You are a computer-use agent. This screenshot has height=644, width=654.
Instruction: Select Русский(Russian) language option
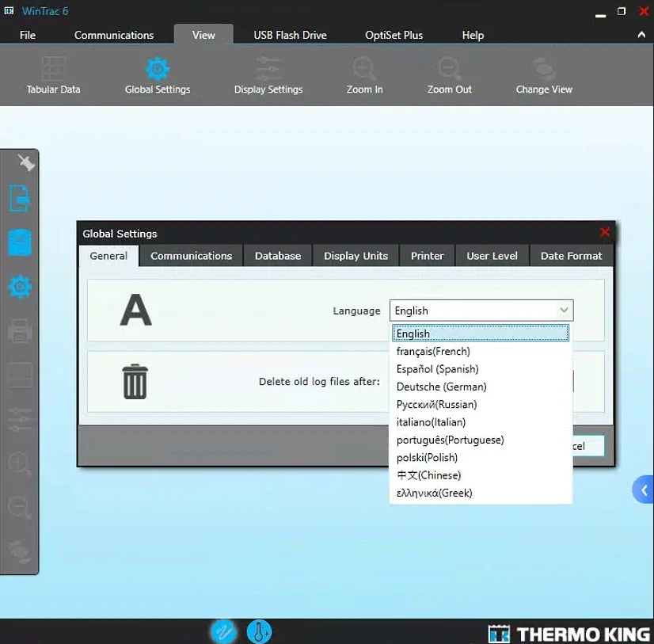[481, 405]
